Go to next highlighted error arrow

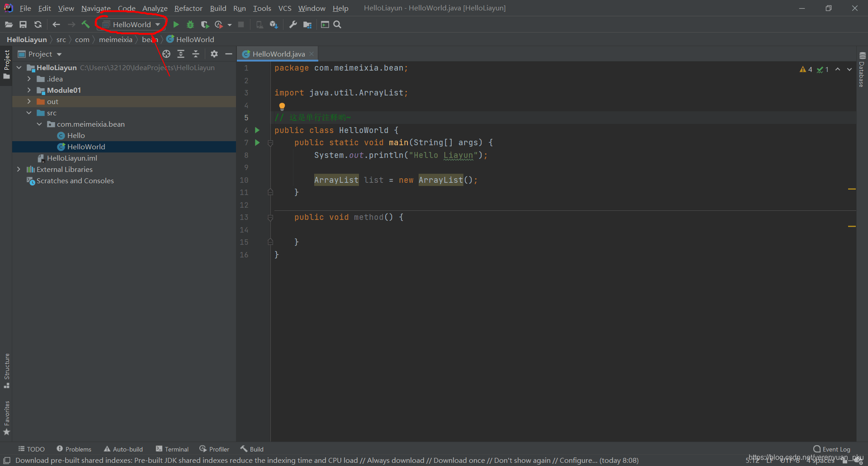(849, 69)
